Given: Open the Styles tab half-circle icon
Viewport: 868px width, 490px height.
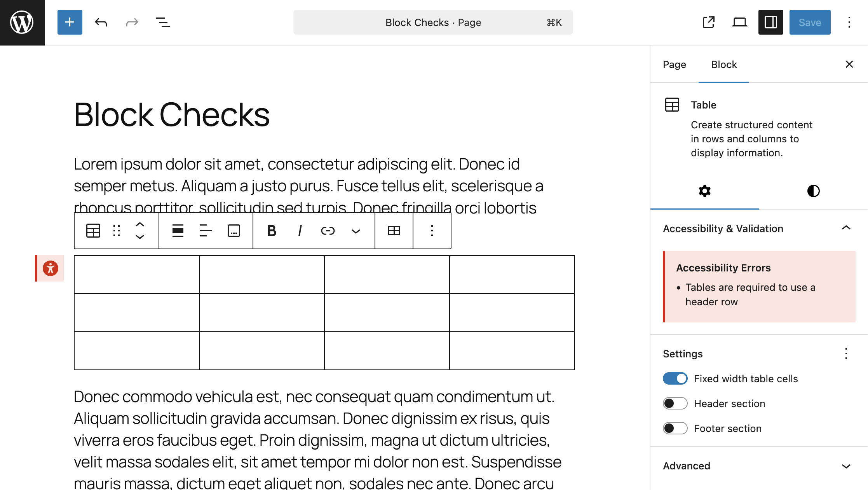Looking at the screenshot, I should coord(813,191).
